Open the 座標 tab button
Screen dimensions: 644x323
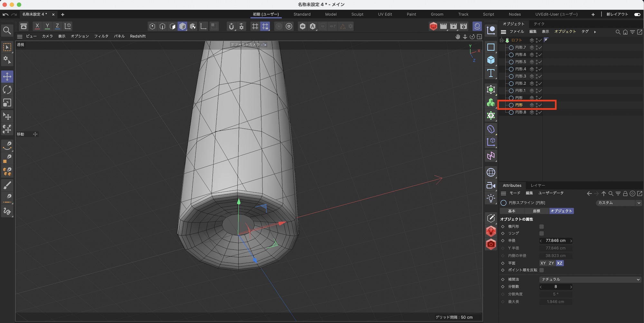536,211
